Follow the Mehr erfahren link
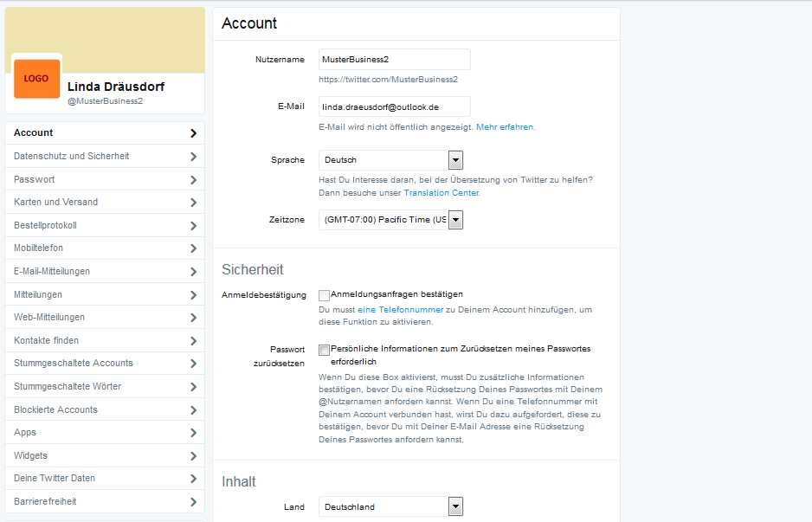812x522 pixels. pyautogui.click(x=505, y=127)
